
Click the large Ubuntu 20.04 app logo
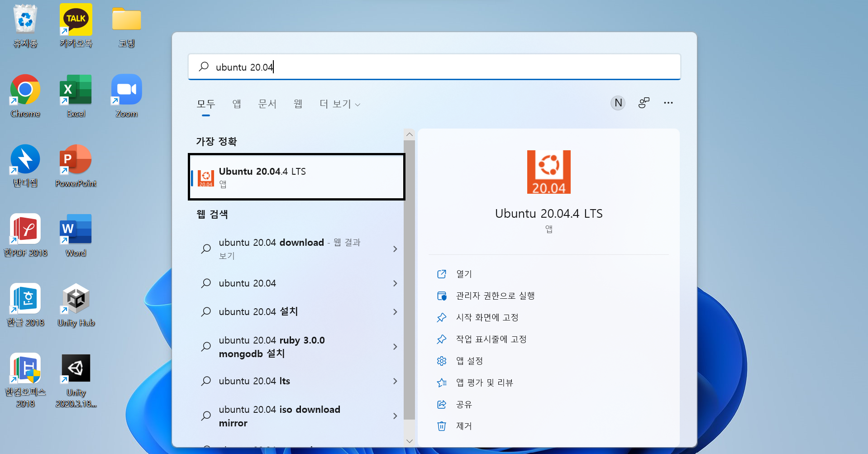pyautogui.click(x=548, y=172)
